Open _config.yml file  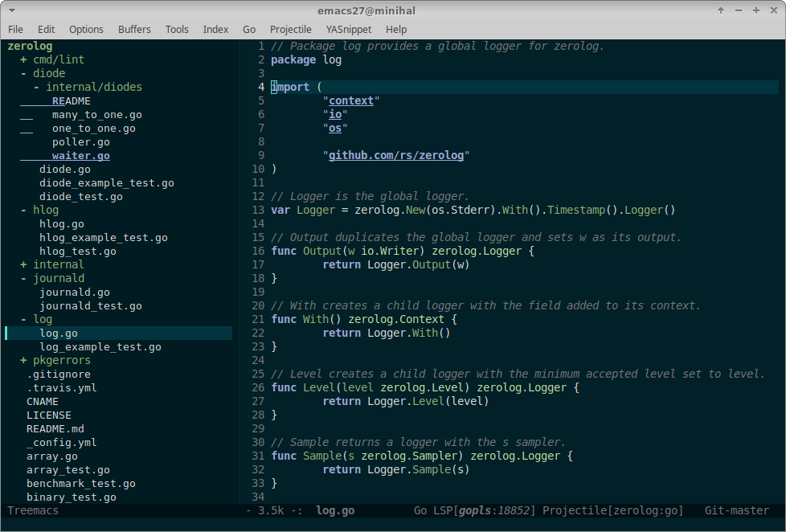click(62, 443)
